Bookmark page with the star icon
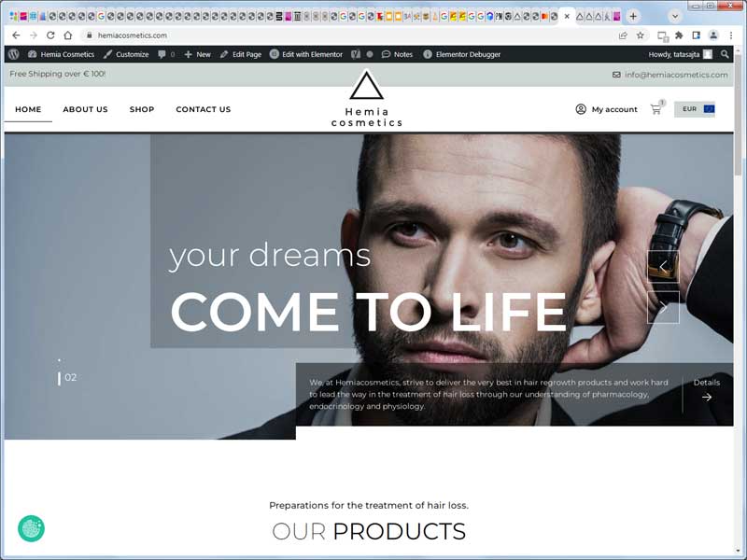This screenshot has width=747, height=560. coord(641,35)
